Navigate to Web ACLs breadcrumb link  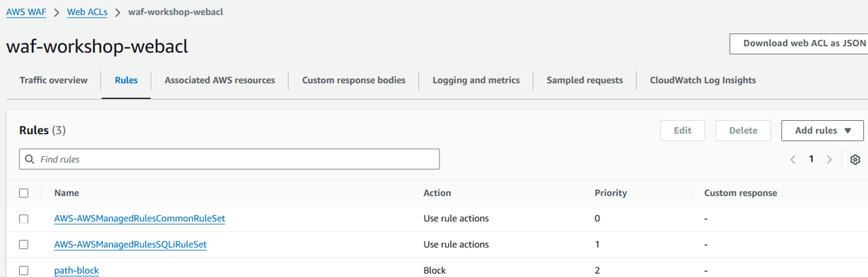click(x=87, y=12)
